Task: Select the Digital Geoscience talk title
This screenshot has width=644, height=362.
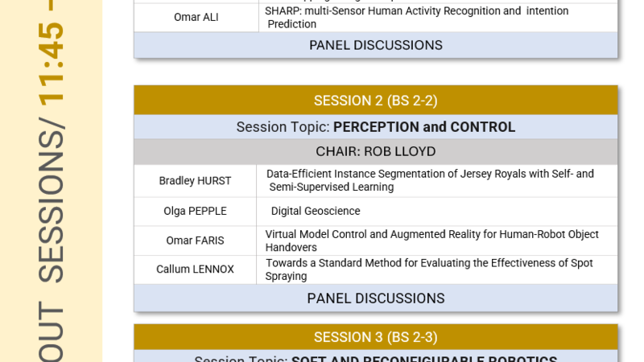Action: click(316, 212)
